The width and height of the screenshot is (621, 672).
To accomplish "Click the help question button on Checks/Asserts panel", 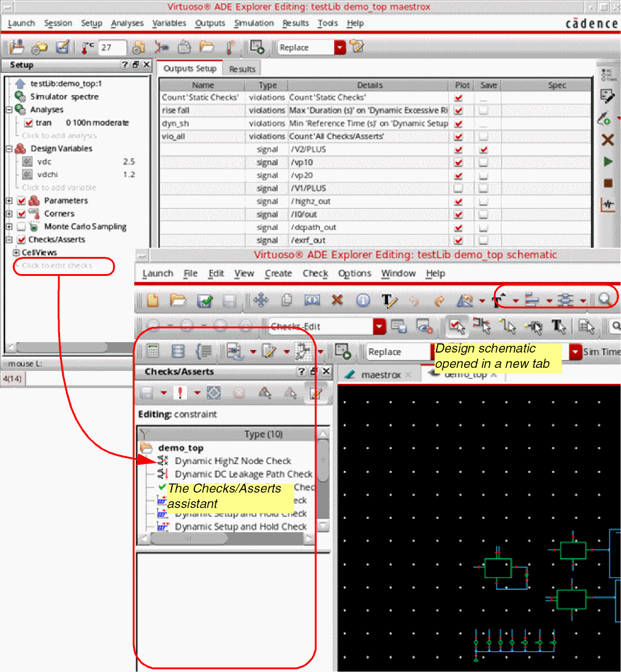I will (301, 372).
